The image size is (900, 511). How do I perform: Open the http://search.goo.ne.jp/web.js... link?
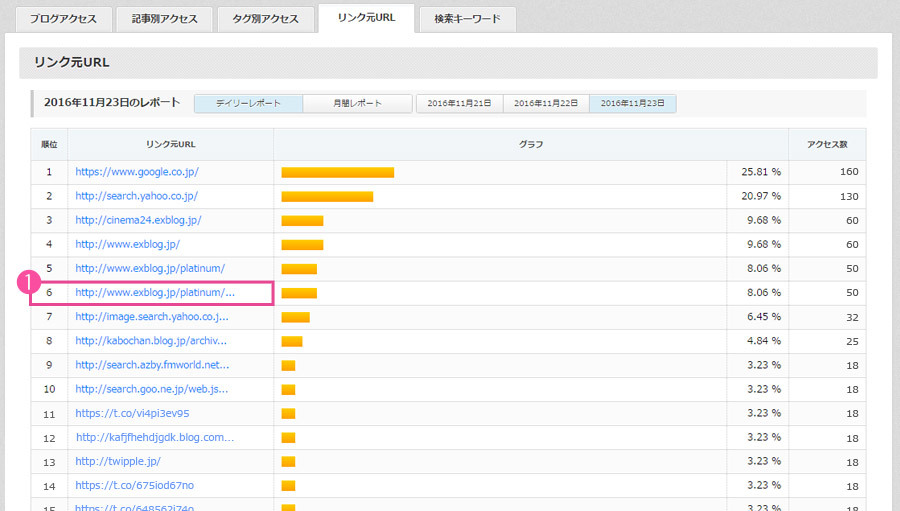coord(152,389)
